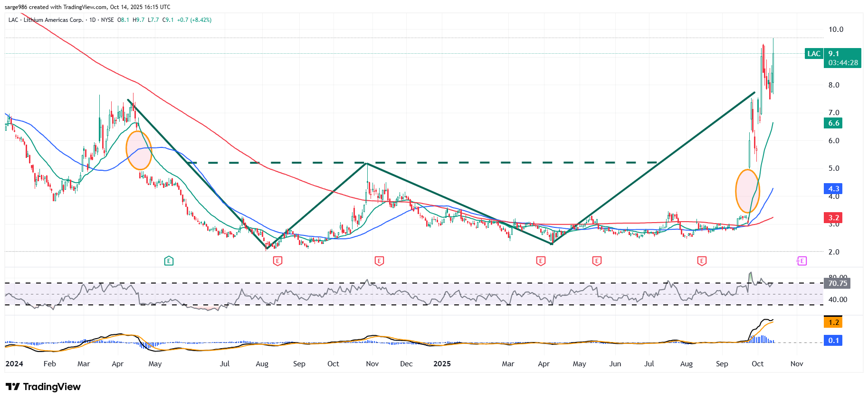Click the LAC Lithium Americas Corp. symbol title
Viewport: 868px width, 401px height.
(x=46, y=20)
